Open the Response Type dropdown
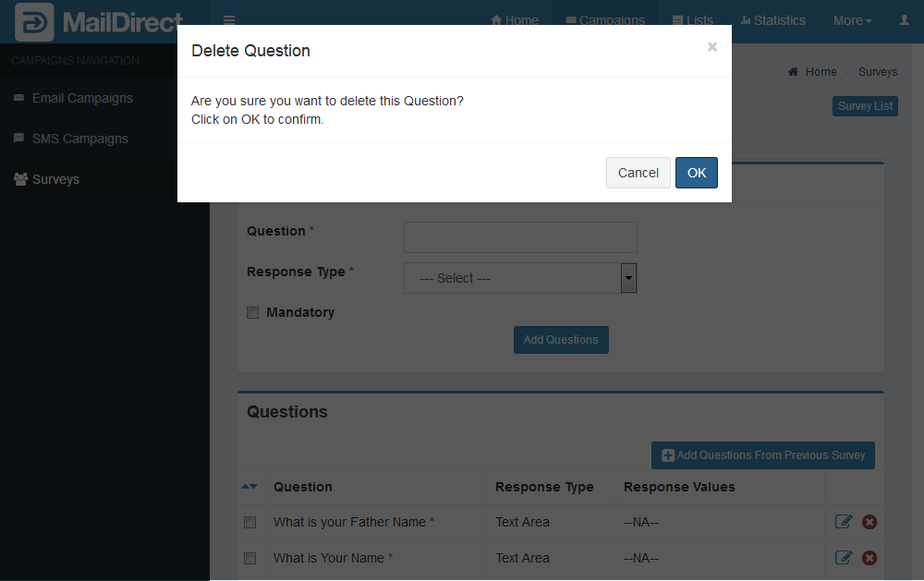This screenshot has height=581, width=924. [x=519, y=278]
